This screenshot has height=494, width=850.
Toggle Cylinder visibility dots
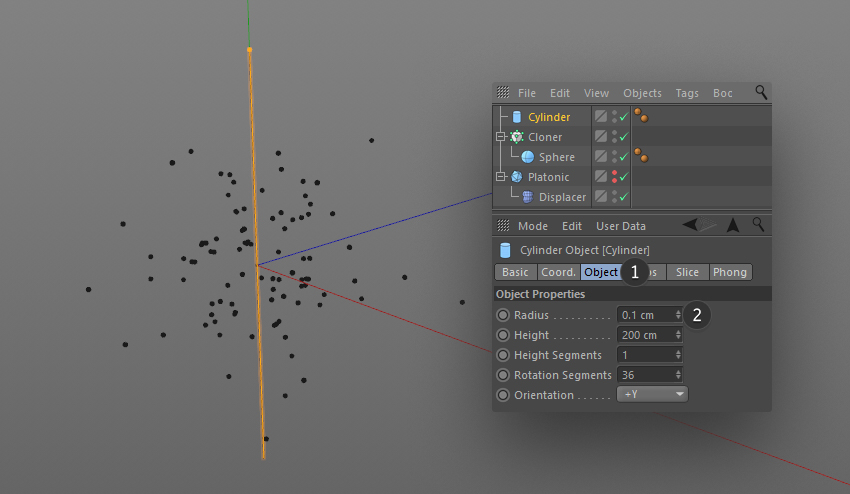click(614, 116)
